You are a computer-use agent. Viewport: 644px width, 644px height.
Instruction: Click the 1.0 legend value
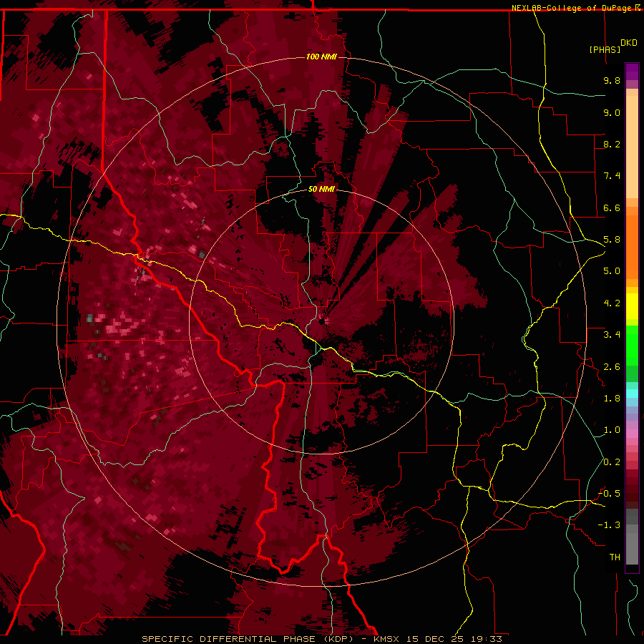coord(612,430)
